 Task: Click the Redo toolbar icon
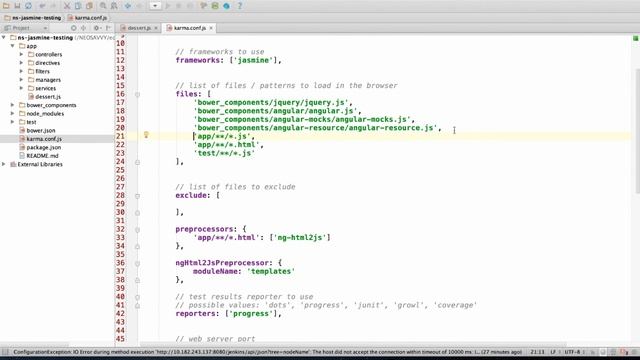[53, 6]
